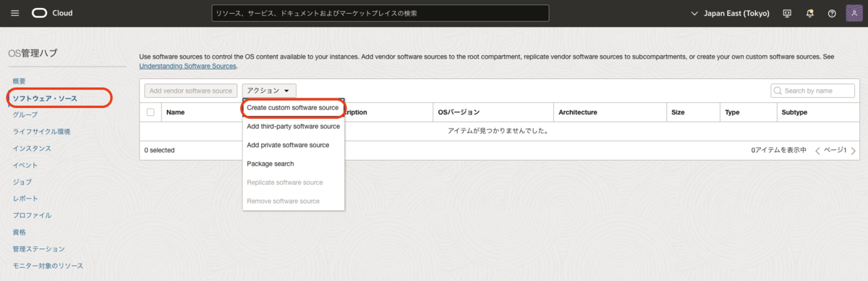Open モニター対象のリソース in the sidebar
Screen dimensions: 868x281
(48, 266)
